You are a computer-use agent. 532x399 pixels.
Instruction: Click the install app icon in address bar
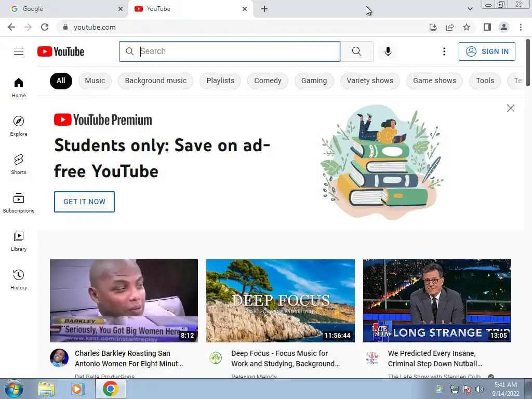(433, 27)
